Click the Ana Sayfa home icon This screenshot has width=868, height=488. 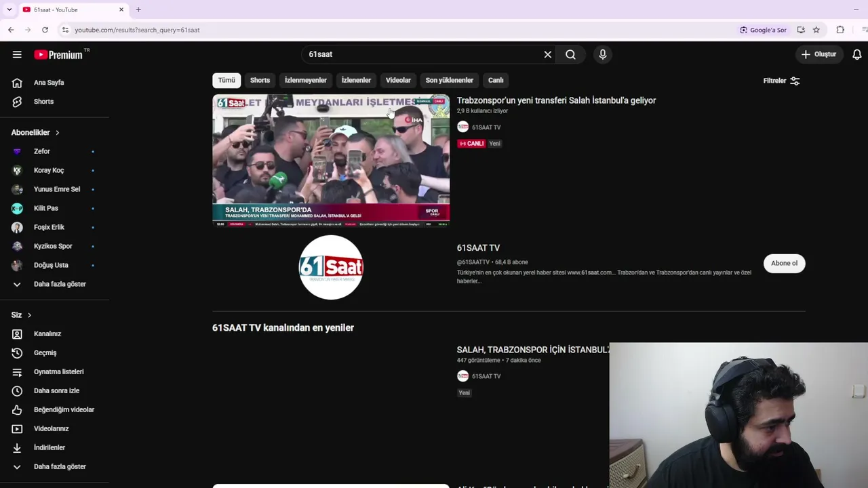point(17,83)
